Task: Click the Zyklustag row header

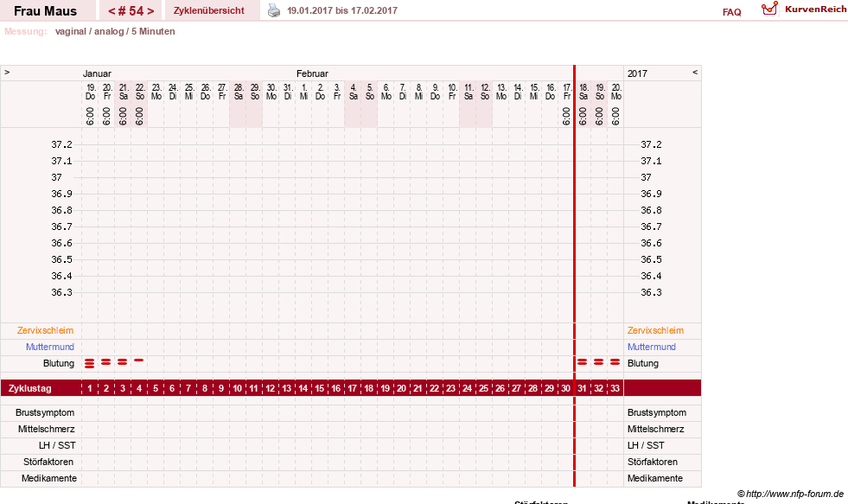Action: pyautogui.click(x=29, y=388)
